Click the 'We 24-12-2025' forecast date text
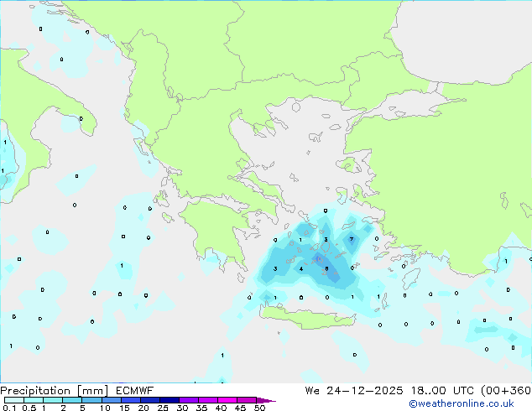The height and width of the screenshot is (411, 532). 354,391
